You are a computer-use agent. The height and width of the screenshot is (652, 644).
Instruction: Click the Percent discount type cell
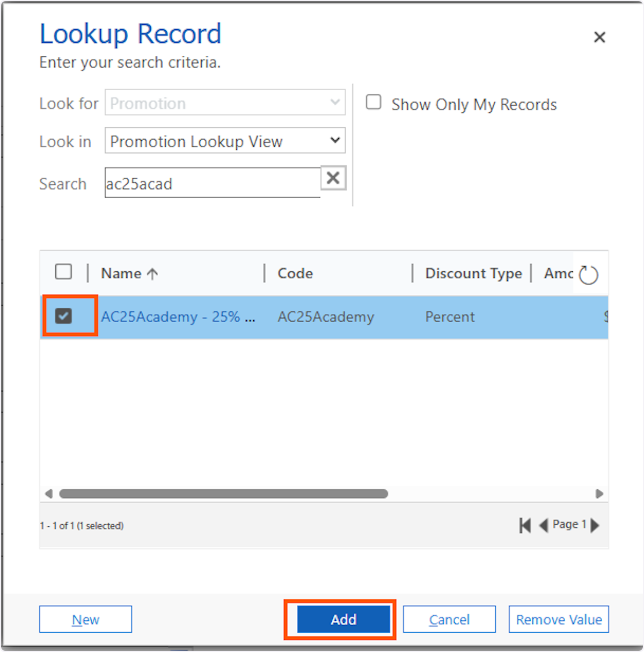pos(450,317)
